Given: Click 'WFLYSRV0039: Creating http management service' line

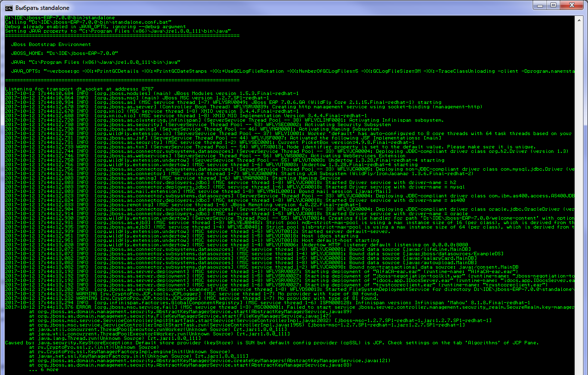Looking at the screenshot, I should [244, 107].
